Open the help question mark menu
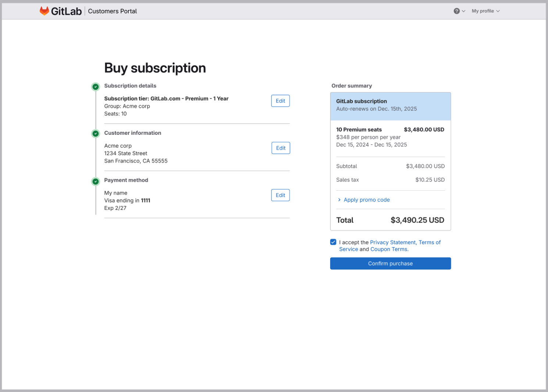The width and height of the screenshot is (548, 392). point(459,11)
